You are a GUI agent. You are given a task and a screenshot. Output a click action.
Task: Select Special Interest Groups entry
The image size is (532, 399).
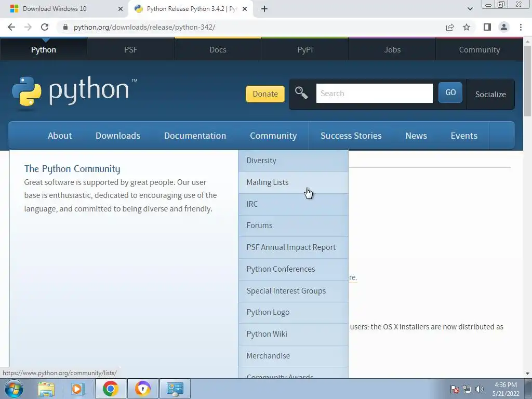(293, 291)
